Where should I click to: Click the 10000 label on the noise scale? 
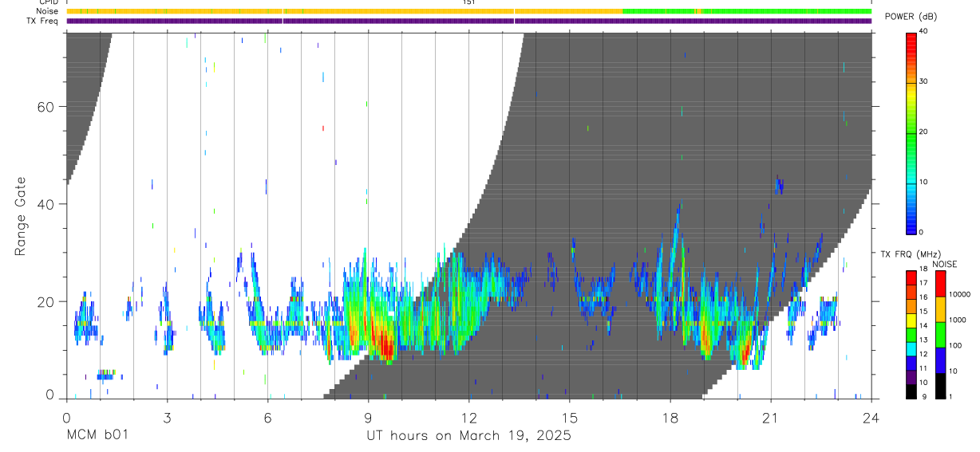pyautogui.click(x=962, y=294)
